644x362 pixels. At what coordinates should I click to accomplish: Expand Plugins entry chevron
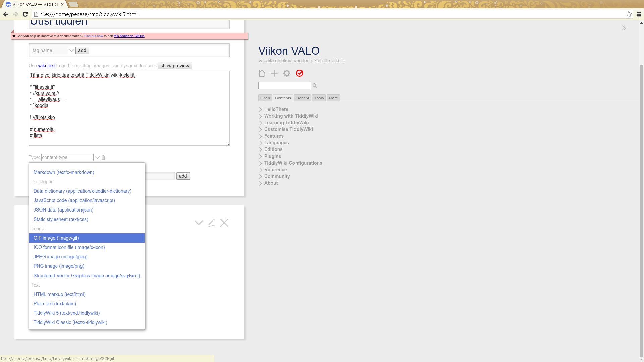pyautogui.click(x=261, y=156)
